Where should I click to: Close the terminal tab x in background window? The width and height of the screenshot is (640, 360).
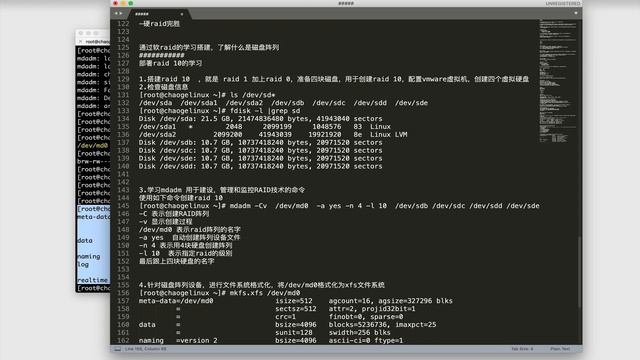coord(80,42)
